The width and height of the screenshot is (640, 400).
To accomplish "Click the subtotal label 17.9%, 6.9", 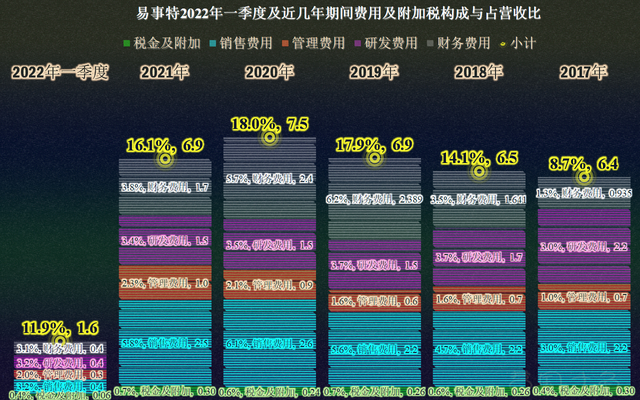I will coord(374,145).
